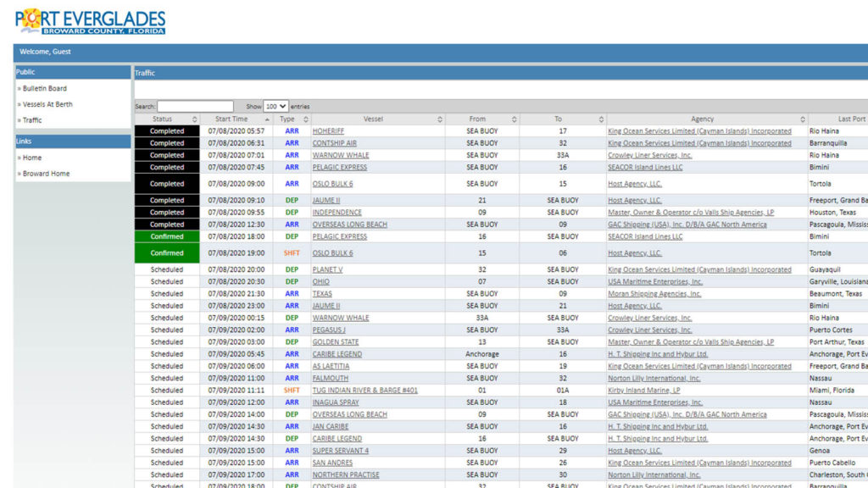Open Moran Shipping Agencies, Inc. agency link

coord(654,294)
